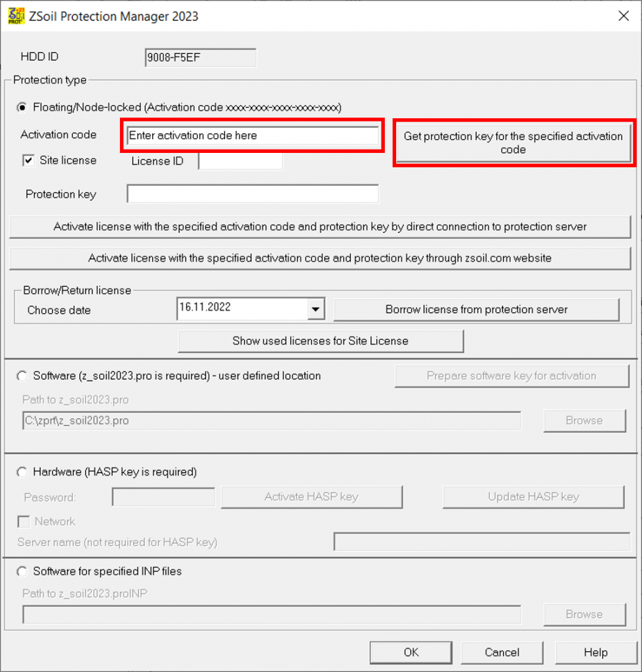
Task: Click the HDD ID field
Action: [200, 58]
